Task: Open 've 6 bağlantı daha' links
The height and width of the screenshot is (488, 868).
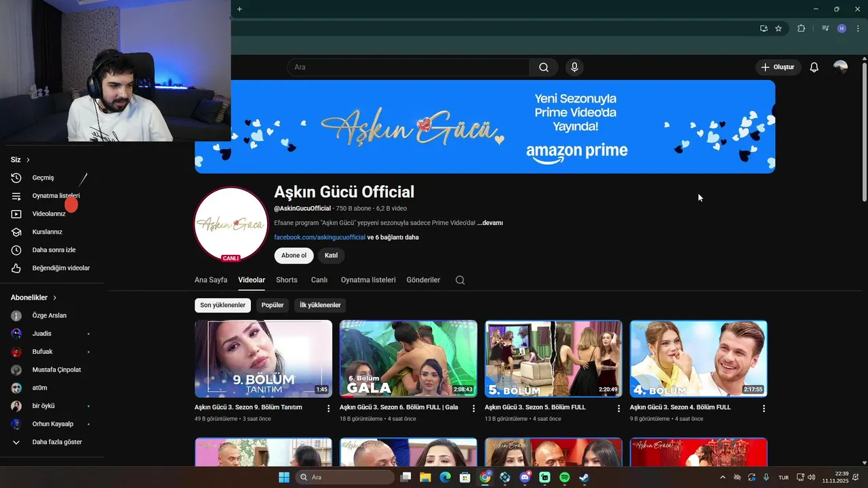Action: [x=393, y=237]
